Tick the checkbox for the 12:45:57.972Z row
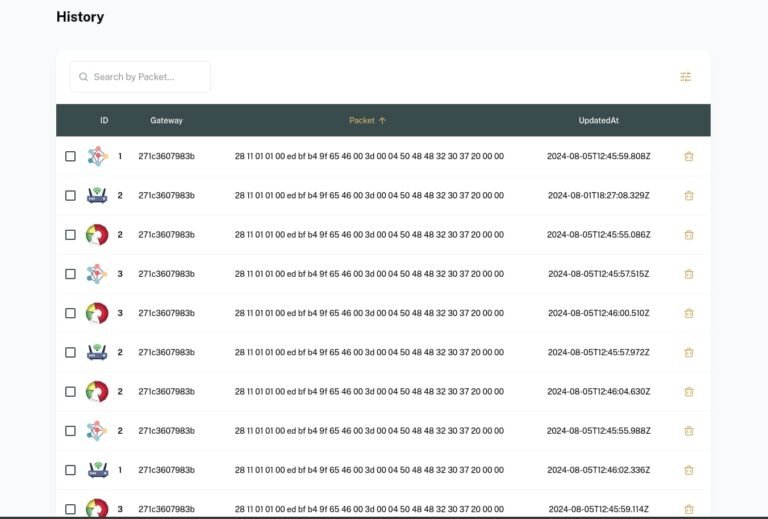This screenshot has height=519, width=768. 70,352
